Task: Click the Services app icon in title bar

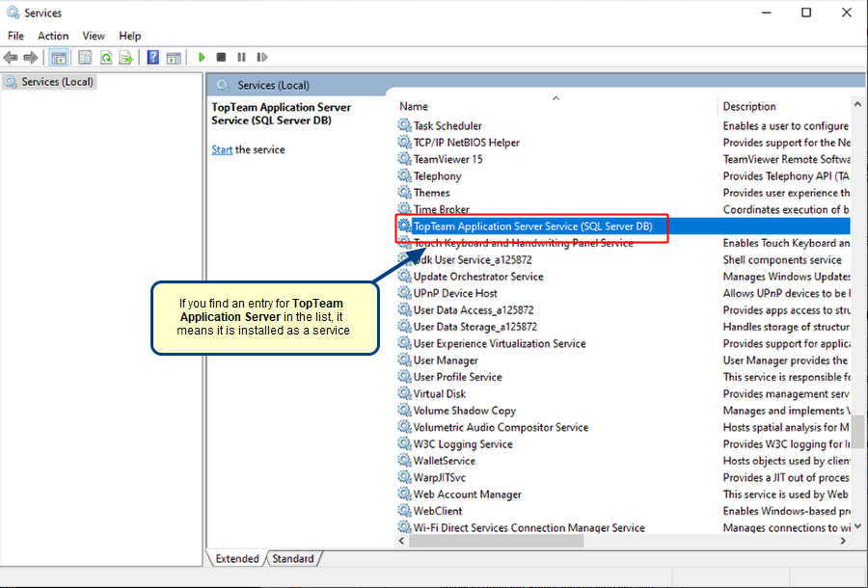Action: click(x=13, y=13)
